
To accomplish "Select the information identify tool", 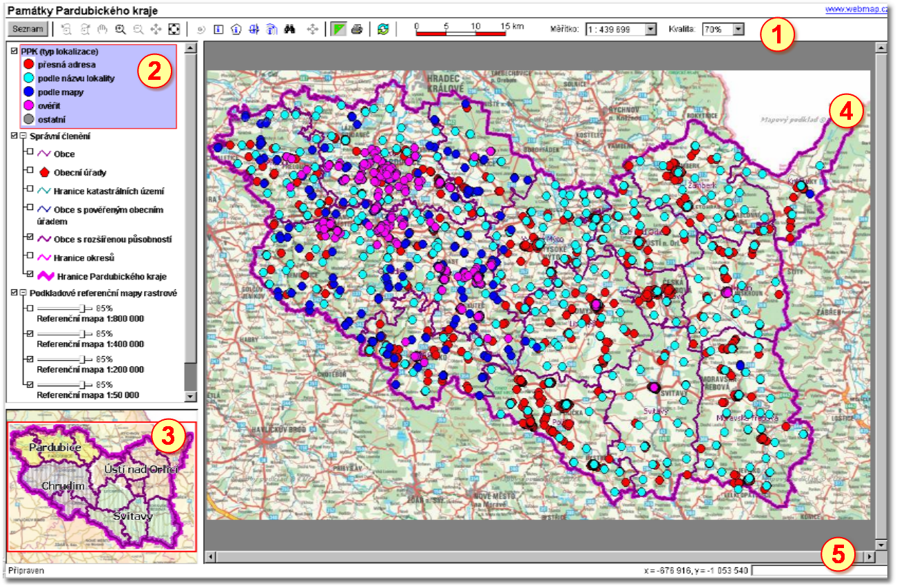I will (x=218, y=30).
